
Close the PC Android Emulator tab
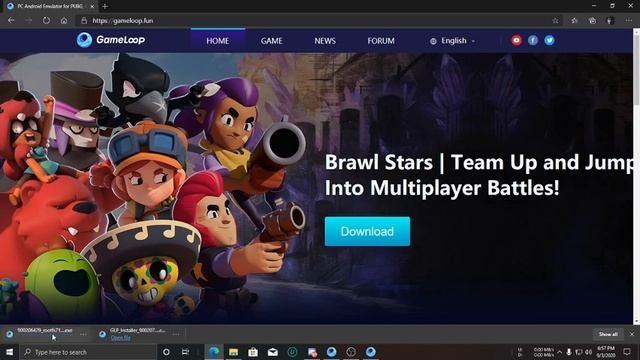92,6
